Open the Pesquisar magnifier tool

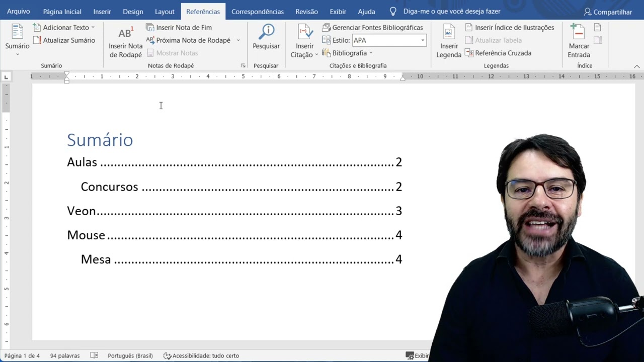(266, 37)
